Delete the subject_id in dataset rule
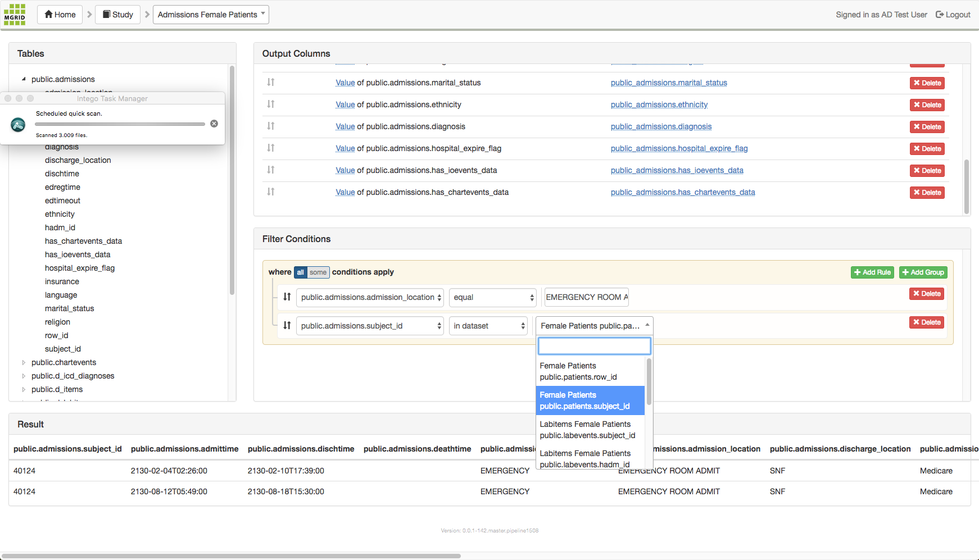 pos(927,322)
